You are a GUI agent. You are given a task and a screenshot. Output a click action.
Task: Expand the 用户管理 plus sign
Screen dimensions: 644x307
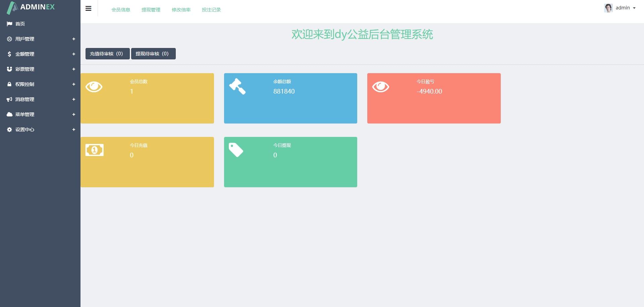(x=74, y=39)
